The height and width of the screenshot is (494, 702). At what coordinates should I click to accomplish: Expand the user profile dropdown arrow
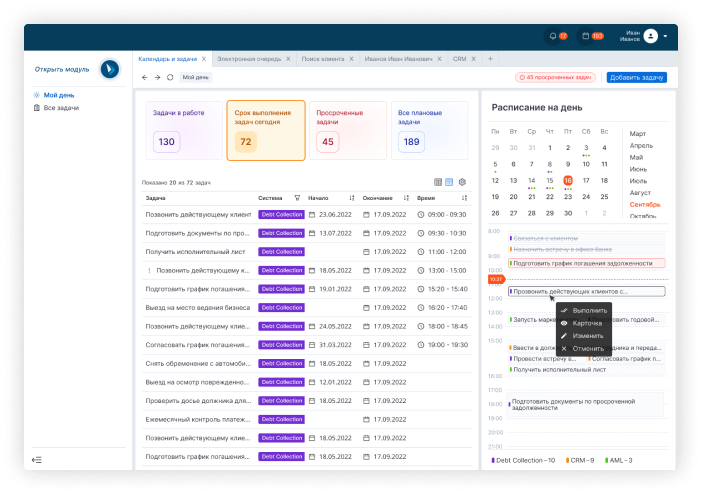[665, 36]
